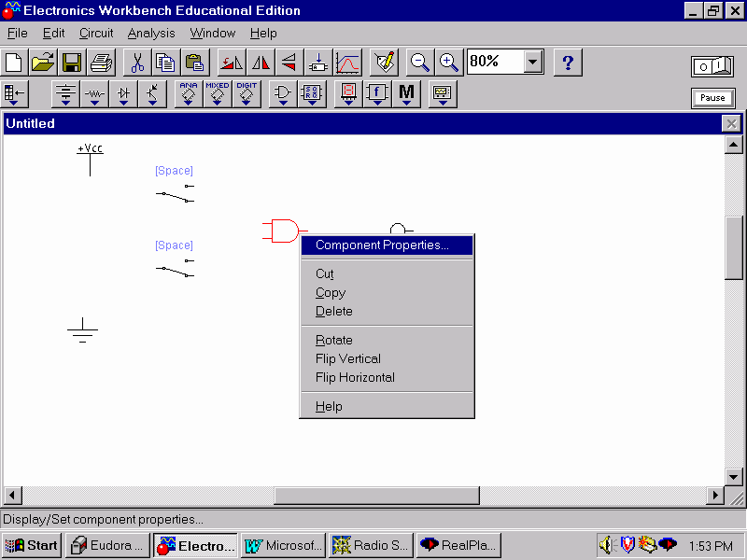The width and height of the screenshot is (747, 560).
Task: Open the Diodes parts bin
Action: (x=123, y=94)
